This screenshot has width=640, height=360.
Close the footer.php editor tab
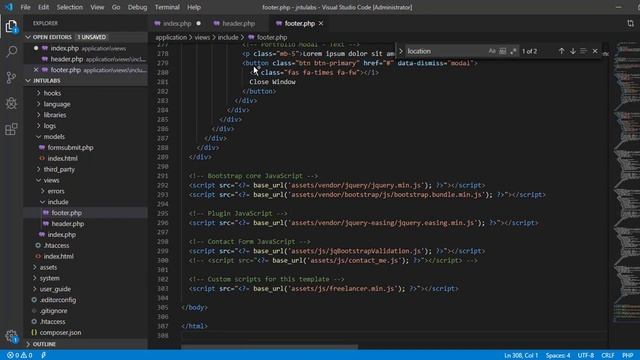(x=321, y=24)
